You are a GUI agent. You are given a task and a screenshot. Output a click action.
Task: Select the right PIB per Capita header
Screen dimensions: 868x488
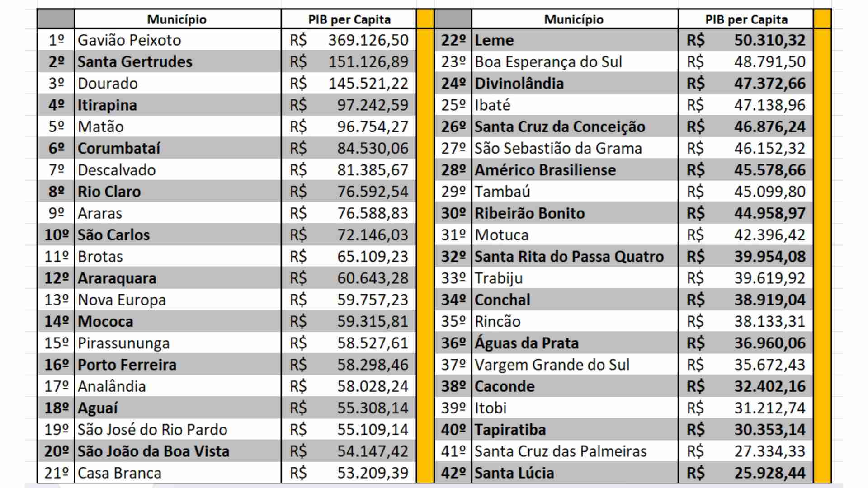[746, 19]
